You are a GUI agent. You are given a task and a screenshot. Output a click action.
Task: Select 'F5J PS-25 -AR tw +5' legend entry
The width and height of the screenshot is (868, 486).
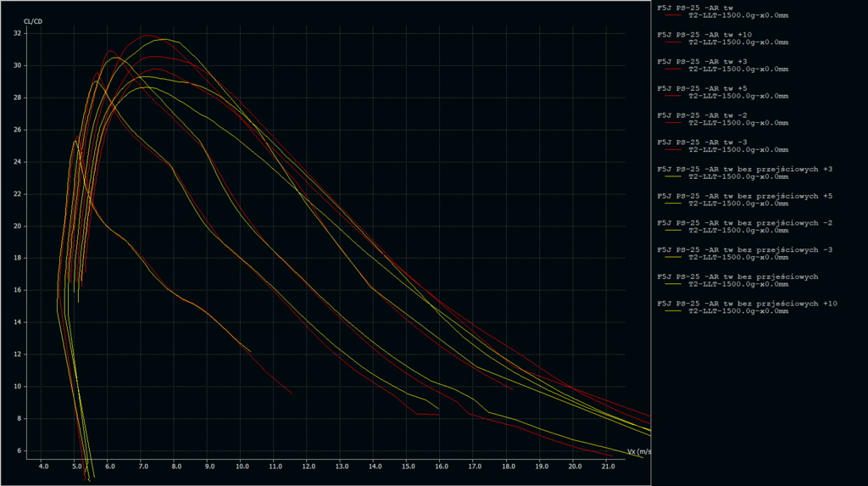coord(703,88)
